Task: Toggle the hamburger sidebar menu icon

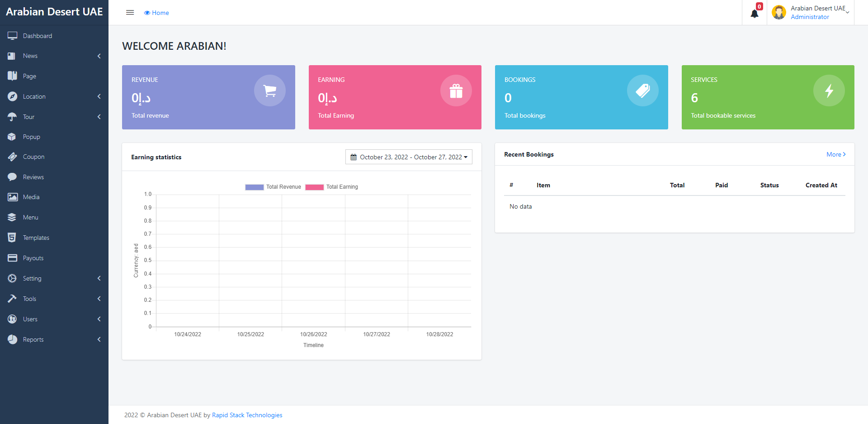Action: (130, 13)
